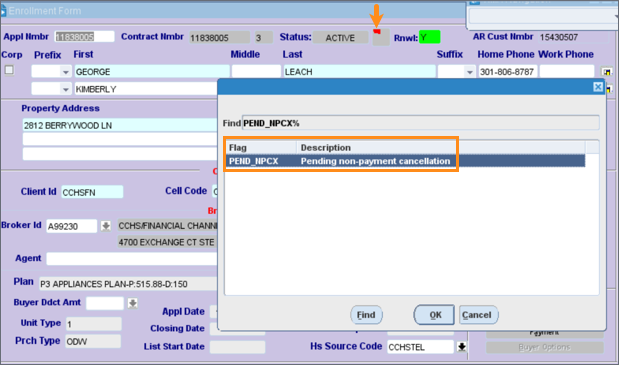Image resolution: width=619 pixels, height=365 pixels.
Task: Click the flag indicator box next to Status
Action: pyautogui.click(x=381, y=37)
